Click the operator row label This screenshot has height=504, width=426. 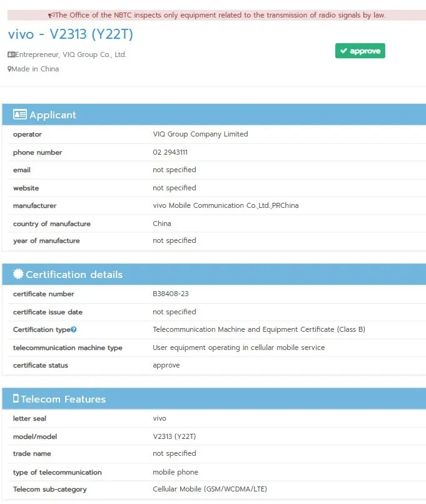pyautogui.click(x=28, y=135)
